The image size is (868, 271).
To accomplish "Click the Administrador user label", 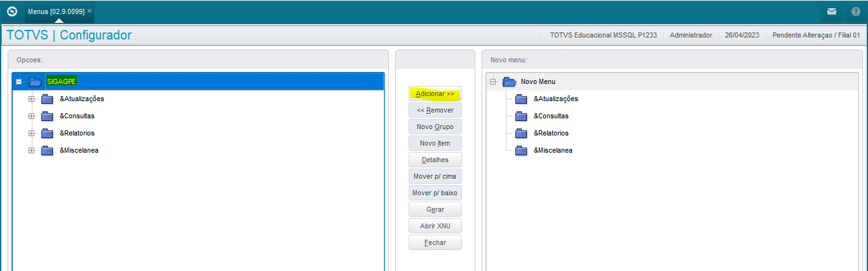I will point(691,35).
